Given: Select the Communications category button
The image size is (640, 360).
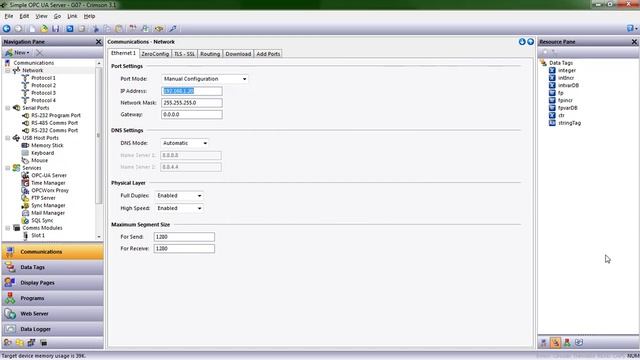Looking at the screenshot, I should (52, 252).
